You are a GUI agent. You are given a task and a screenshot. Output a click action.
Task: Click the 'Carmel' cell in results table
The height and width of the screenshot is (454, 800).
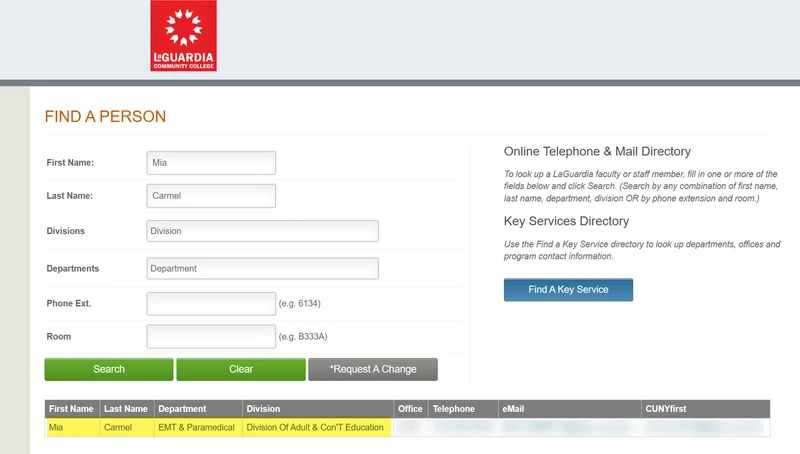[127, 427]
